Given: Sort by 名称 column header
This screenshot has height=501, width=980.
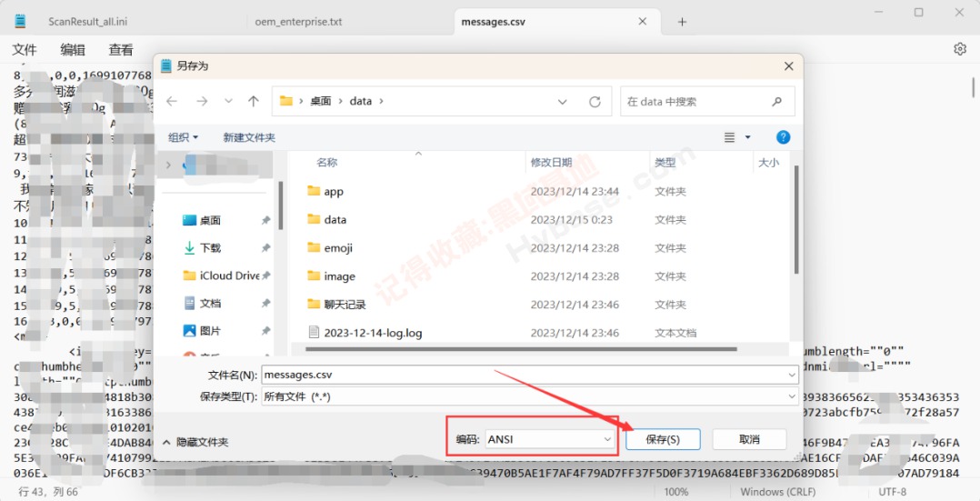Looking at the screenshot, I should pyautogui.click(x=327, y=163).
